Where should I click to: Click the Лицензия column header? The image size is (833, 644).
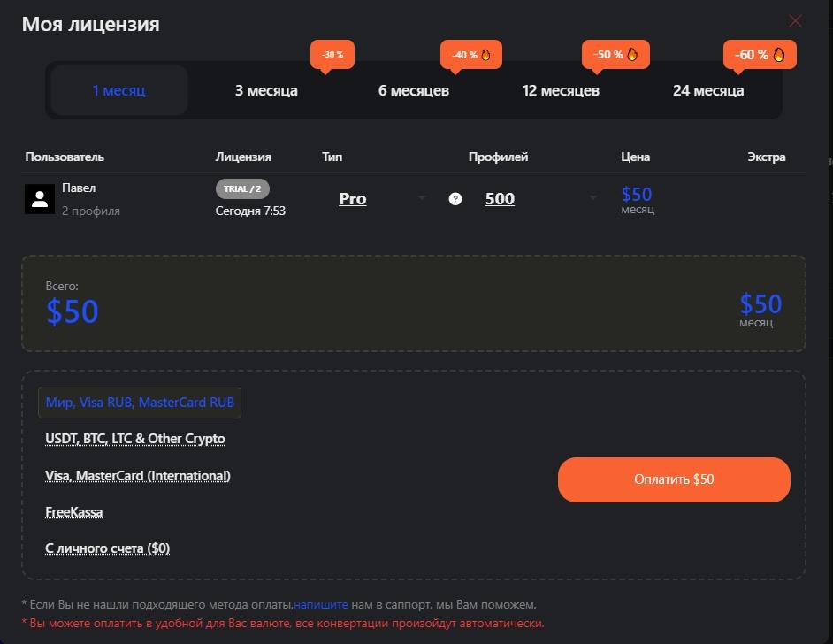(243, 157)
